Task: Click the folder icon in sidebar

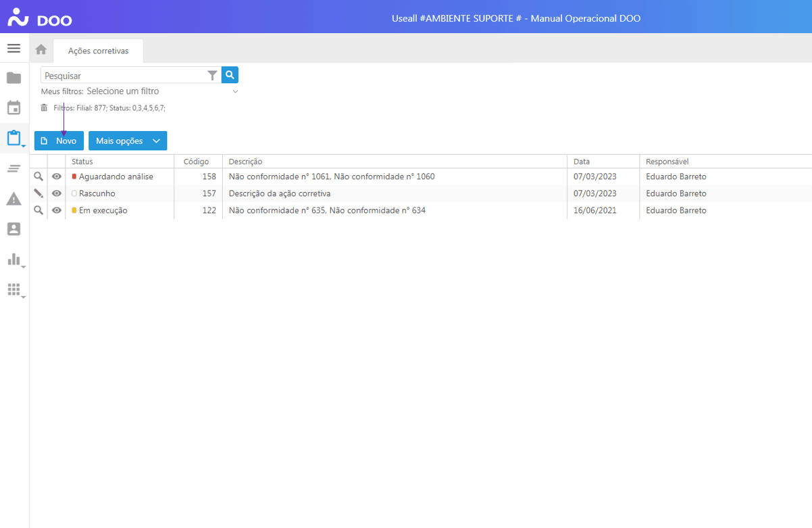Action: 14,78
